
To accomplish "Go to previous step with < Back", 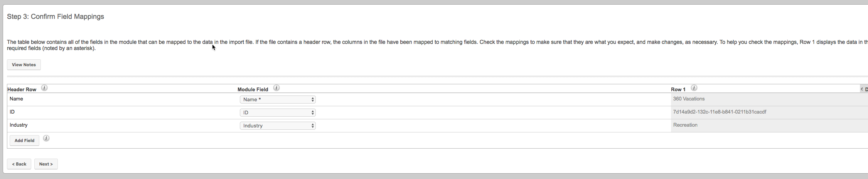I will pos(19,164).
